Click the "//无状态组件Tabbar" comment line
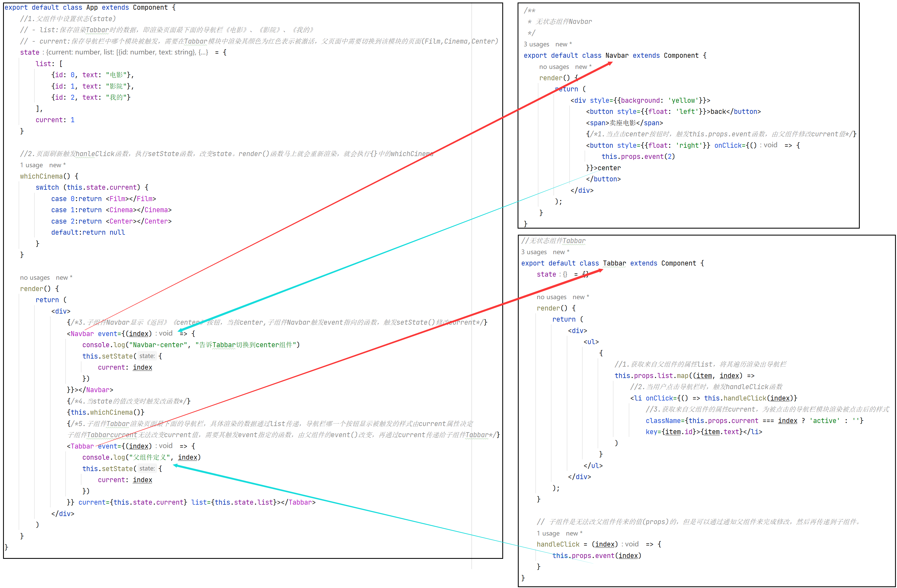This screenshot has height=588, width=897. tap(553, 241)
